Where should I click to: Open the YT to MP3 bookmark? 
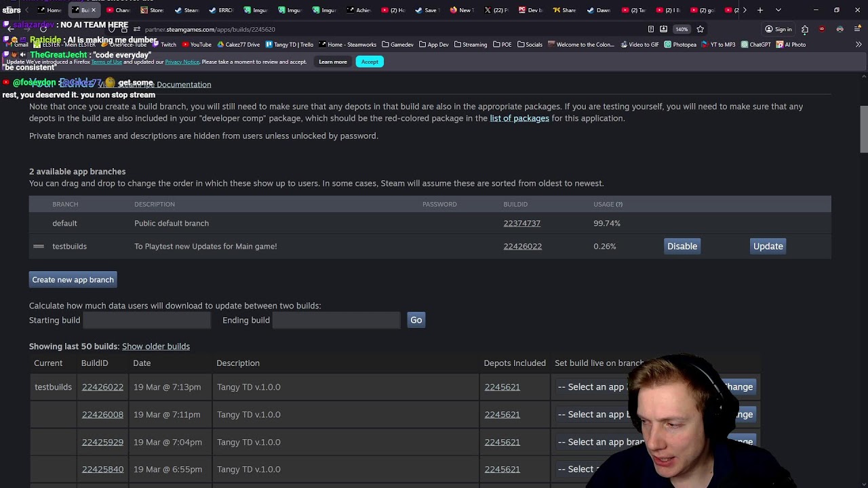pyautogui.click(x=719, y=45)
